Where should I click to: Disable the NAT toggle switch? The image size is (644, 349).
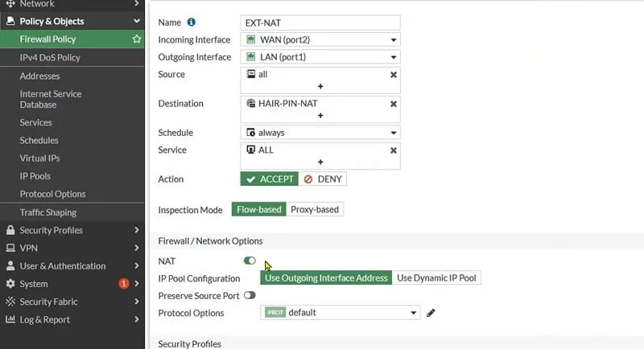(x=250, y=261)
